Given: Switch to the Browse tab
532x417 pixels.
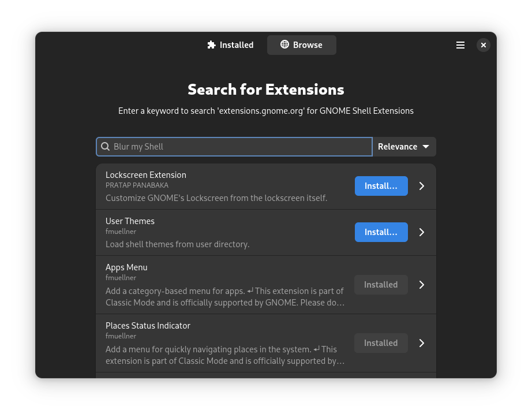Looking at the screenshot, I should (x=301, y=44).
